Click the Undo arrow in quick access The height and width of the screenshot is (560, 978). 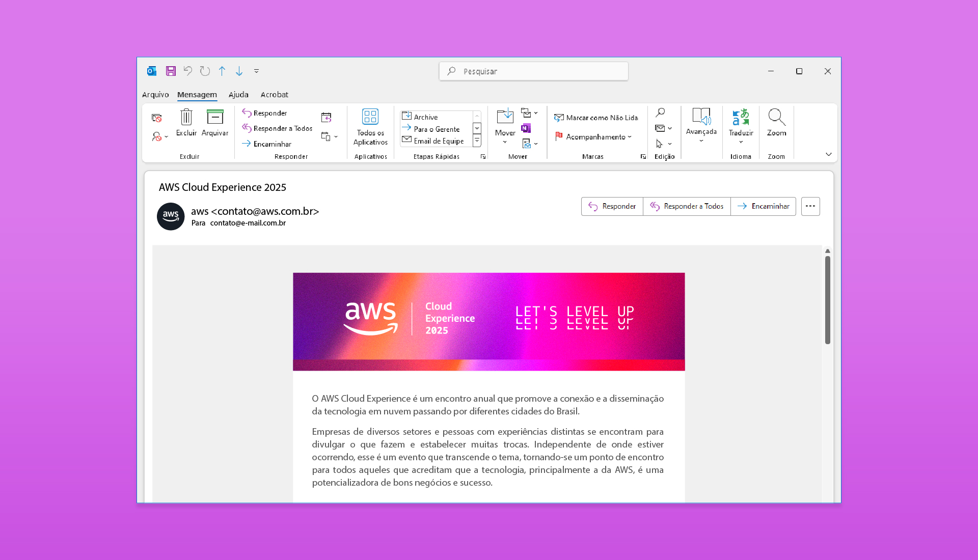pos(188,71)
